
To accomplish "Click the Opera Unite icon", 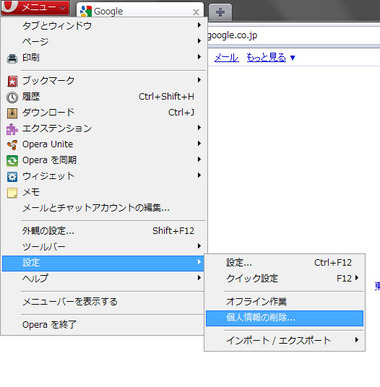I will 12,145.
